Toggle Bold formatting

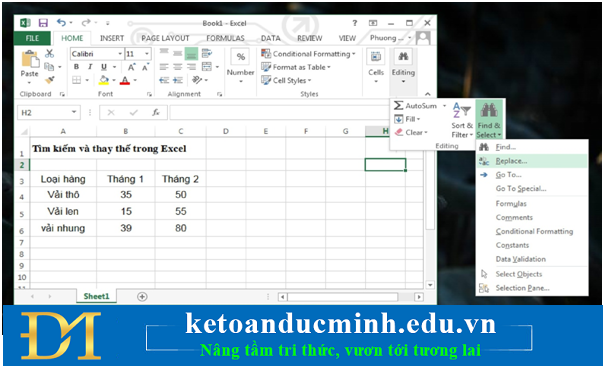(x=76, y=67)
